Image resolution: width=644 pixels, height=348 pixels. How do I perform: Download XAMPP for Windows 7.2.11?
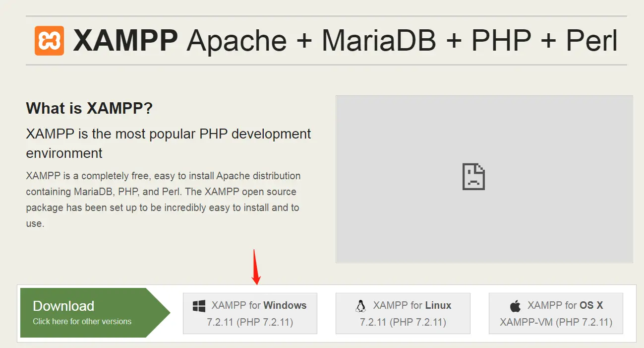[250, 313]
